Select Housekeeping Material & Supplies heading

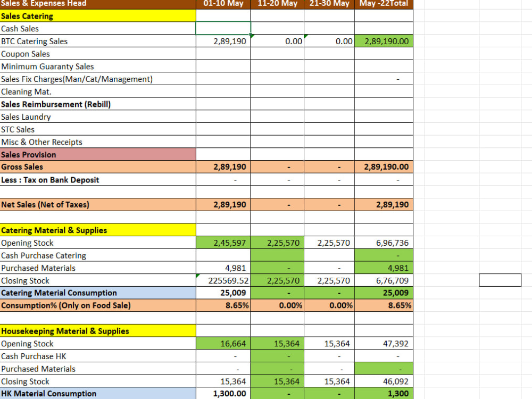click(98, 331)
